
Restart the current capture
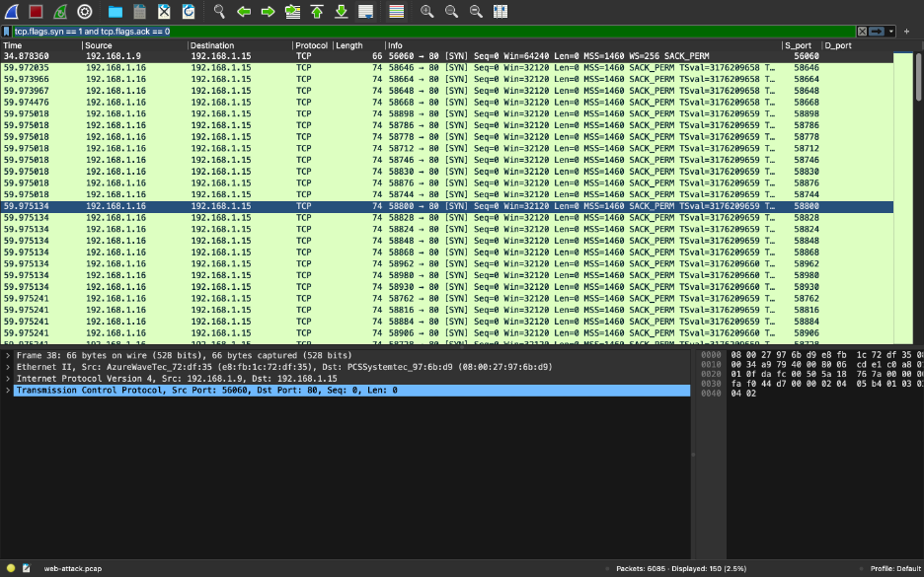(x=61, y=11)
